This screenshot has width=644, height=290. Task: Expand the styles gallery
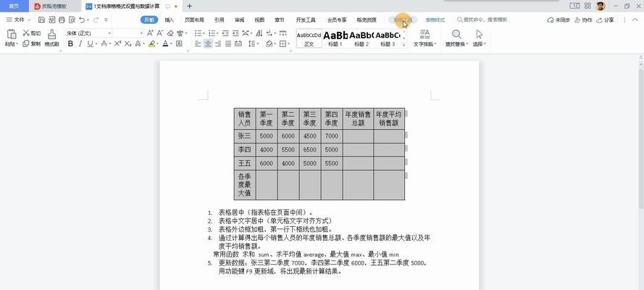pos(403,45)
